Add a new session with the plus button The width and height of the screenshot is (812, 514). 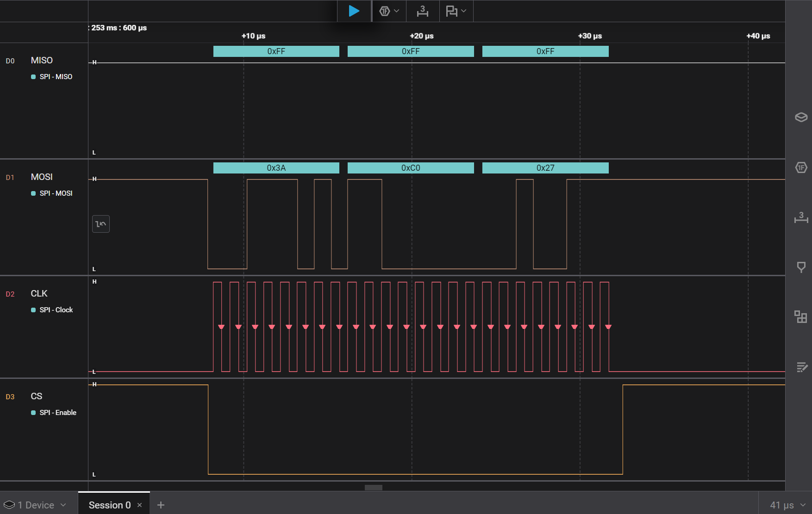click(161, 505)
